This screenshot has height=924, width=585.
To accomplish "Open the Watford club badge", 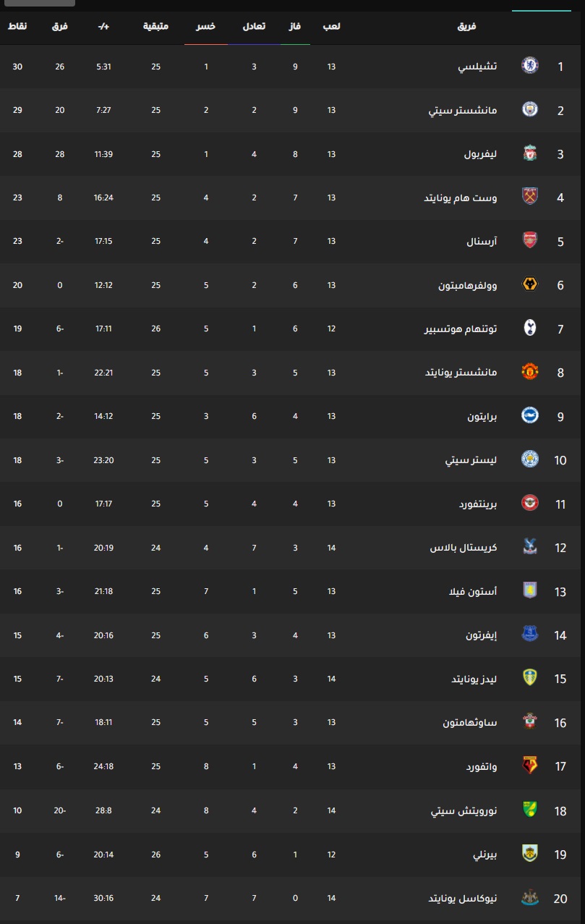I will [x=530, y=766].
